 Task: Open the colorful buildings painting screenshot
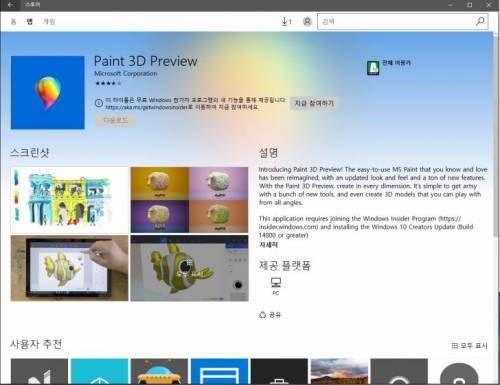tap(69, 200)
